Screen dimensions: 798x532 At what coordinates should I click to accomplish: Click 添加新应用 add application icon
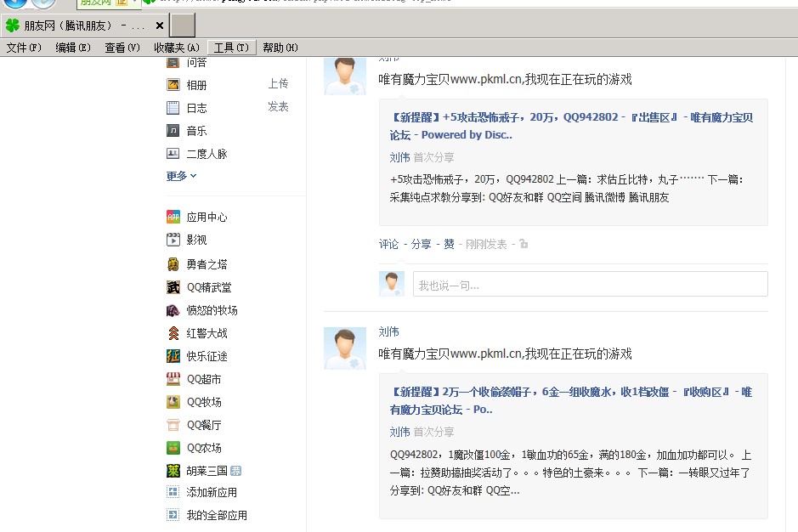pyautogui.click(x=173, y=492)
